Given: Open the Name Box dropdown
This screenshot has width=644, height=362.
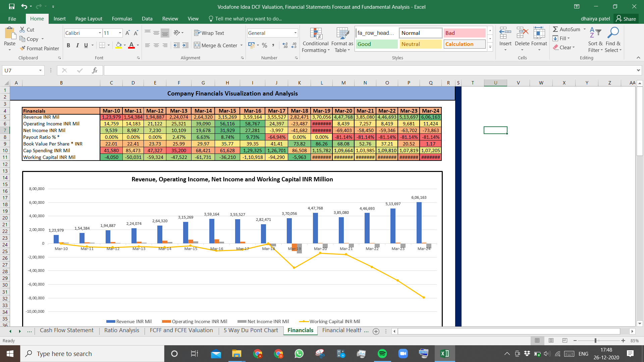Looking at the screenshot, I should [40, 70].
